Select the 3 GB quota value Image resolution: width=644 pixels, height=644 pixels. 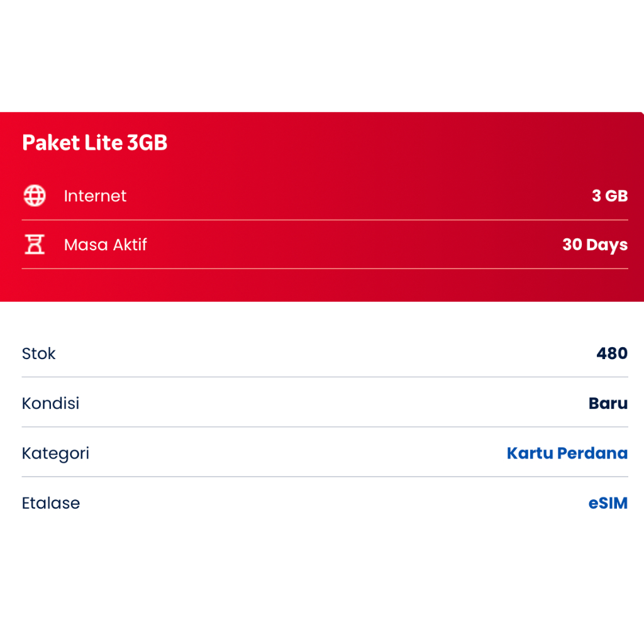(609, 196)
